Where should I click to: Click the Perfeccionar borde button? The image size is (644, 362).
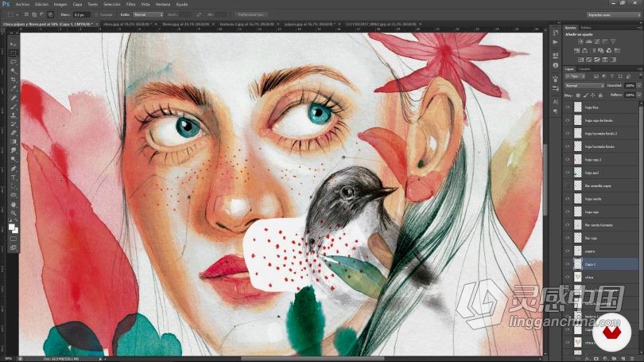tap(251, 15)
